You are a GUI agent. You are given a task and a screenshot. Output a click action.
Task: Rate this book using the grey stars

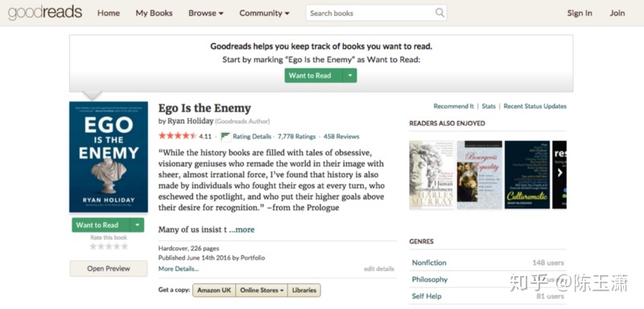click(x=109, y=246)
